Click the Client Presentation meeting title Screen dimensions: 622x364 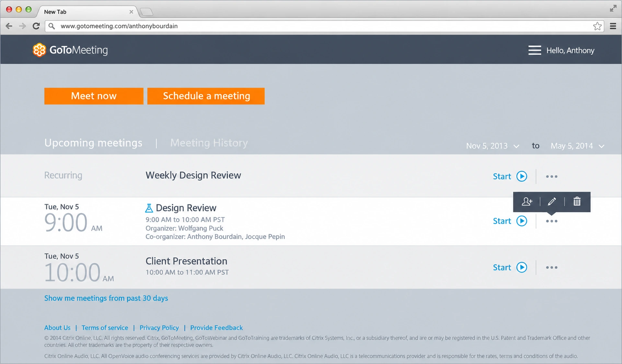coord(186,261)
